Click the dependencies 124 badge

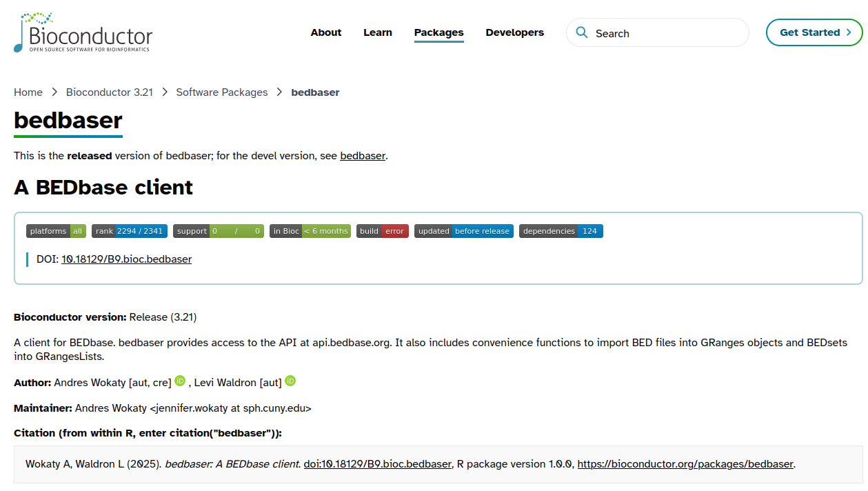pyautogui.click(x=561, y=231)
